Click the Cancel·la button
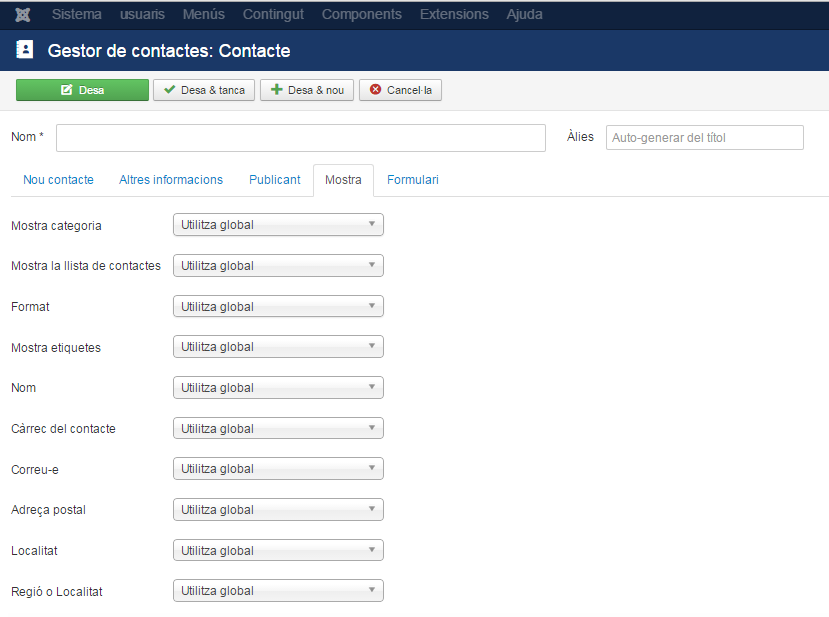The height and width of the screenshot is (617, 829). [x=400, y=90]
